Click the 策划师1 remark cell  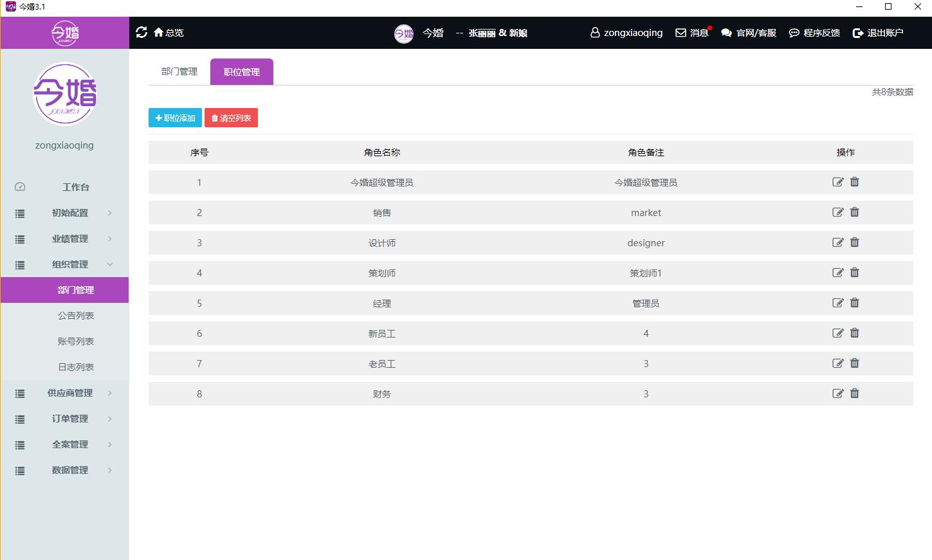tap(646, 273)
